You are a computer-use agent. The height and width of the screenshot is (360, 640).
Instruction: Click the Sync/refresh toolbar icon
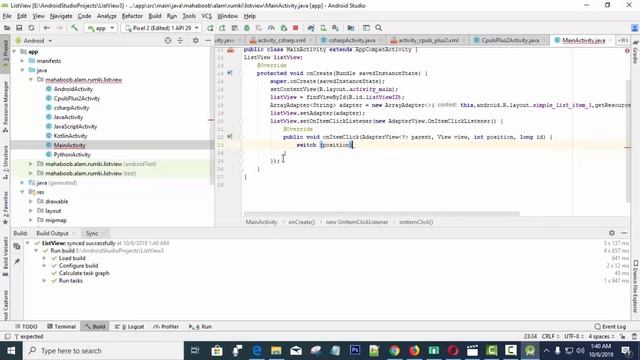(31, 28)
